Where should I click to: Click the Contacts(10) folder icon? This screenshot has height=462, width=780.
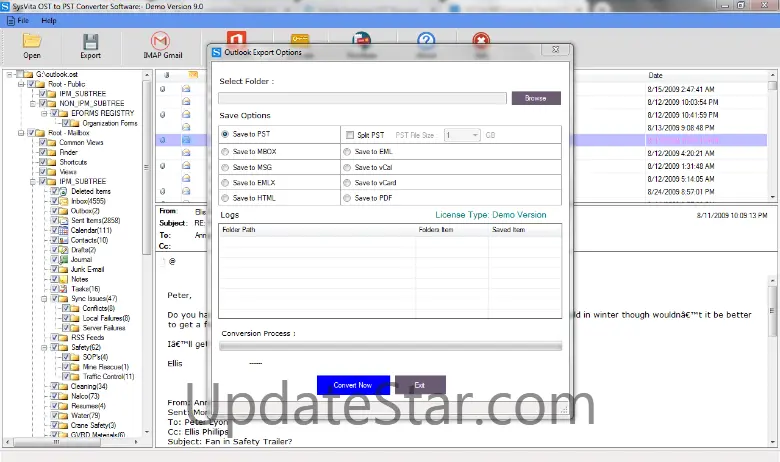click(64, 240)
